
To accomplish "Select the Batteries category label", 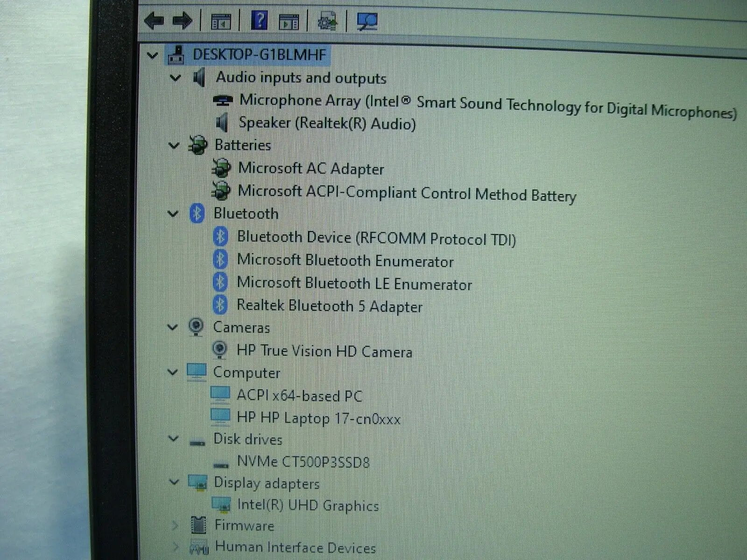I will pyautogui.click(x=243, y=145).
